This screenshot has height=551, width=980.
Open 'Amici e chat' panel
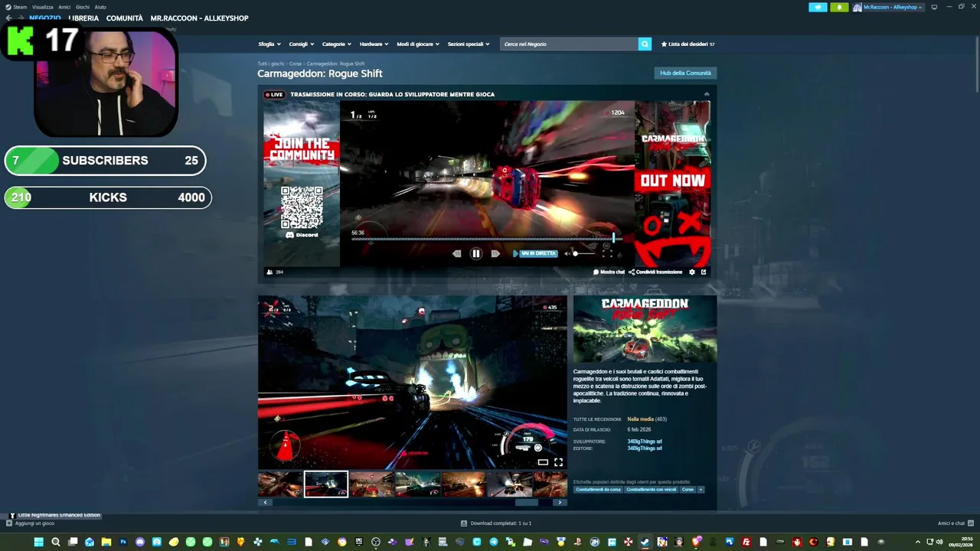click(955, 523)
